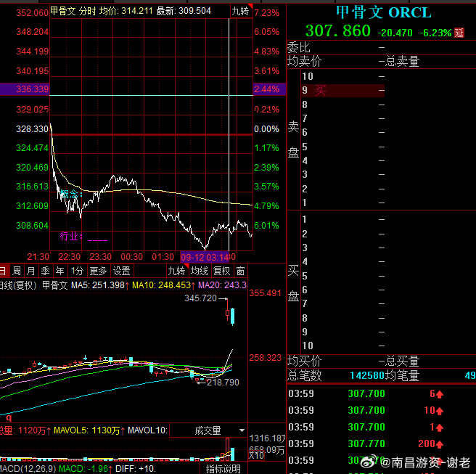Select sell level 1 row in 卖盘
Screen dimensions: 476x474
(x=343, y=203)
